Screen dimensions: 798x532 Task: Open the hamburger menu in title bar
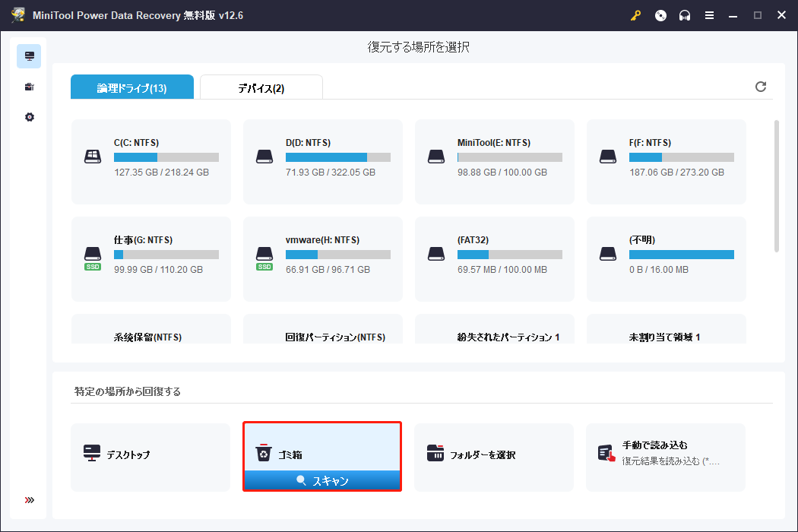[x=709, y=15]
